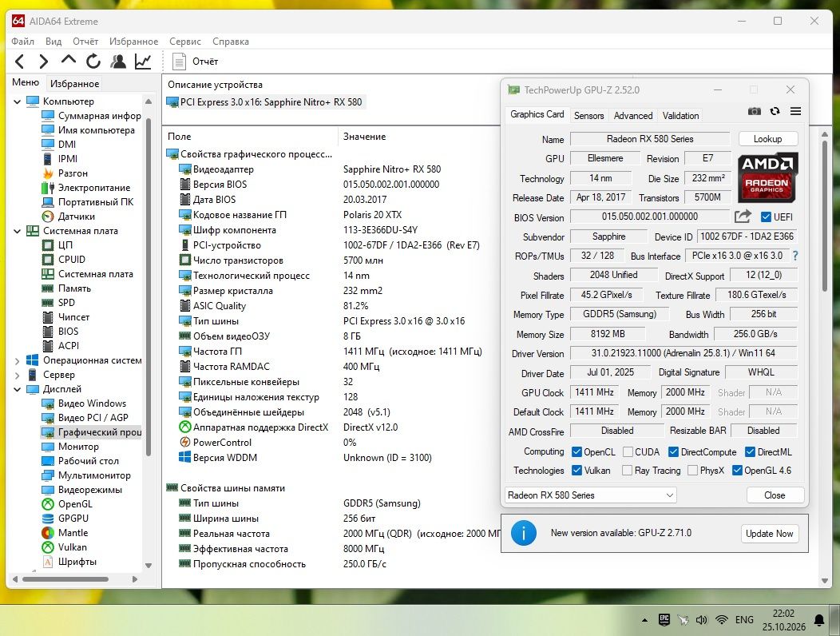Click the BIOS export share icon in GPU-Z
Viewport: 840px width, 636px height.
(x=743, y=216)
